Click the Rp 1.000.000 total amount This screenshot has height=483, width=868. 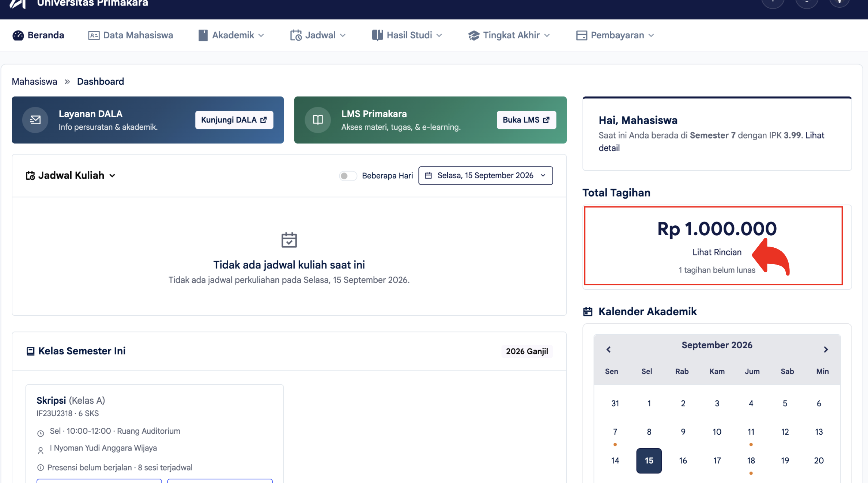[717, 229]
